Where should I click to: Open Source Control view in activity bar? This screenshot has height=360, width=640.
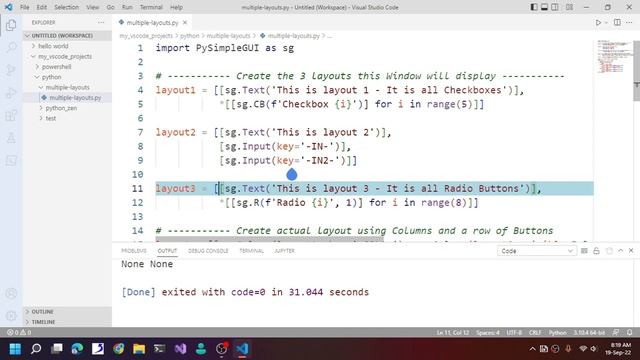point(11,70)
